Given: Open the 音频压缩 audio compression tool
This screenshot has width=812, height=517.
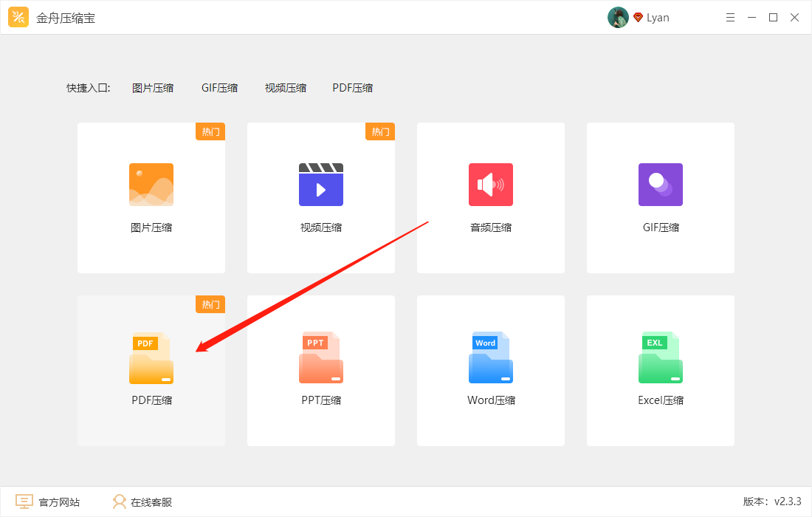Looking at the screenshot, I should [490, 197].
